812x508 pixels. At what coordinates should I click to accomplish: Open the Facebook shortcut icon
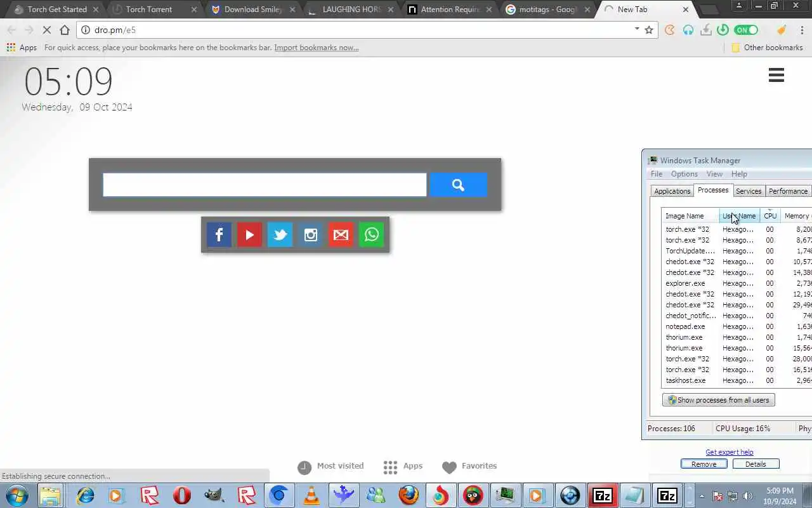pyautogui.click(x=219, y=235)
